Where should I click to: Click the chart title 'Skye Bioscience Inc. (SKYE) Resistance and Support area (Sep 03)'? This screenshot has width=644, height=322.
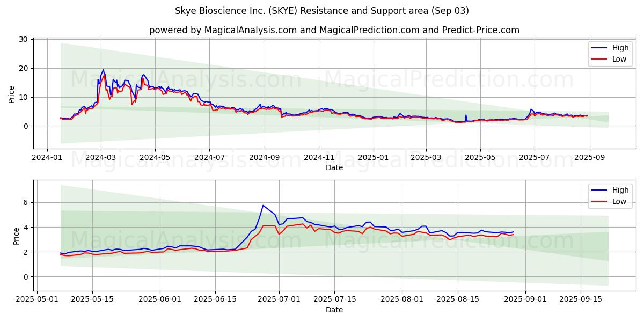tap(322, 11)
